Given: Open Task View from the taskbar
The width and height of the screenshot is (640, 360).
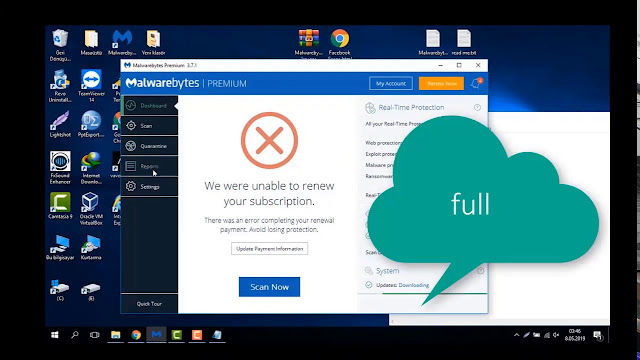Looking at the screenshot, I should [x=95, y=335].
